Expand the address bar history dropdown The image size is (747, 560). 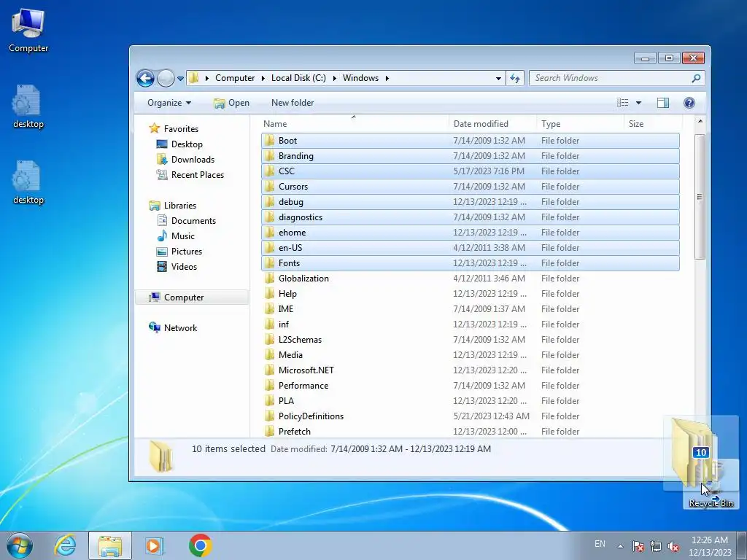tap(498, 78)
